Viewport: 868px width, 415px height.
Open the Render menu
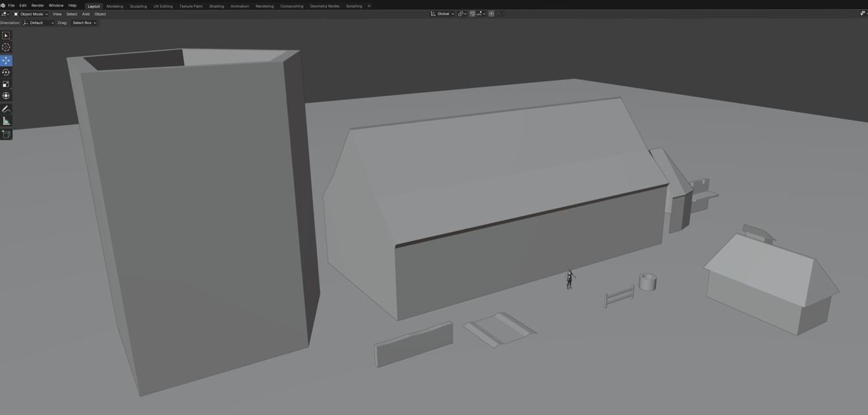pos(38,5)
